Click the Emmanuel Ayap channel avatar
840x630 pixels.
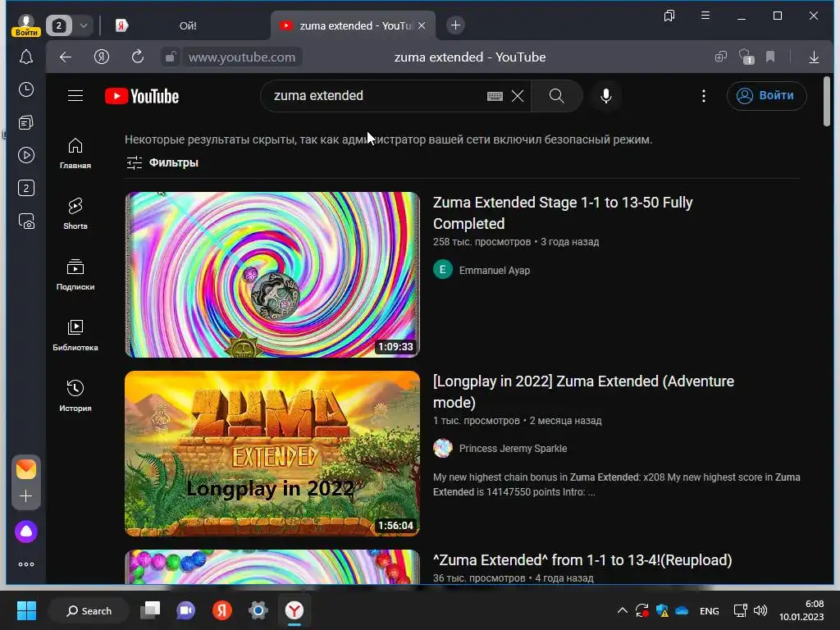pyautogui.click(x=442, y=269)
